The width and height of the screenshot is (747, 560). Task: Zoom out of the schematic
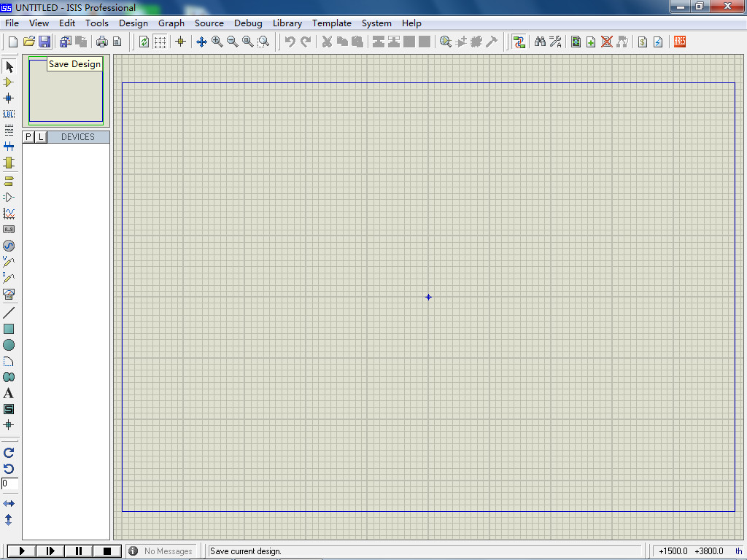[x=233, y=42]
